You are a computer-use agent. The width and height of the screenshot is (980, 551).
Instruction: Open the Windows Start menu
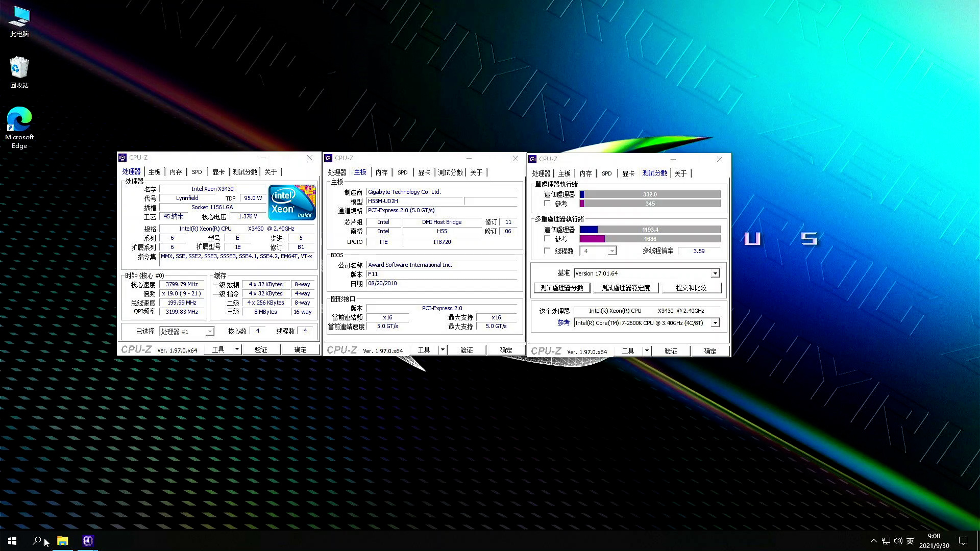tap(12, 541)
